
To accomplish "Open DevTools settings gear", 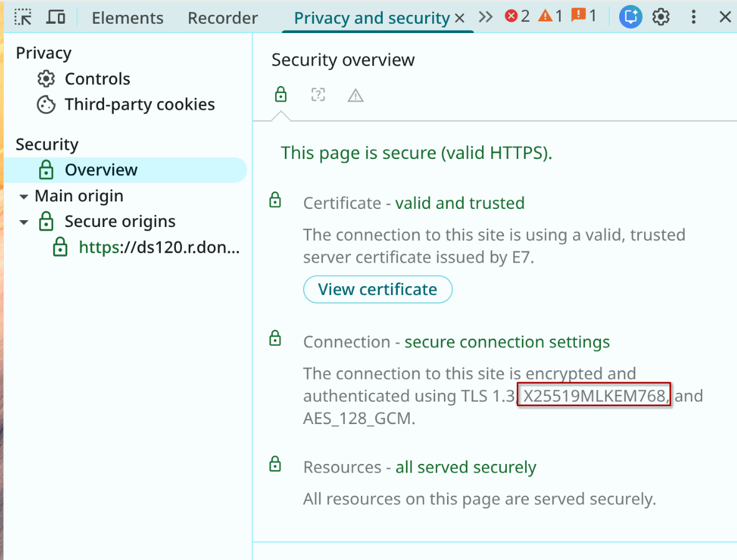I will [661, 17].
